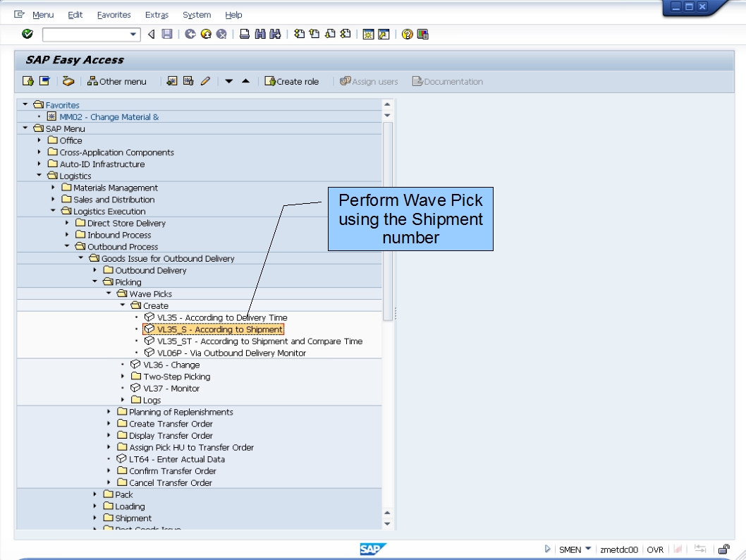Click the Generate Shortcut icon
746x560 pixels.
click(384, 34)
